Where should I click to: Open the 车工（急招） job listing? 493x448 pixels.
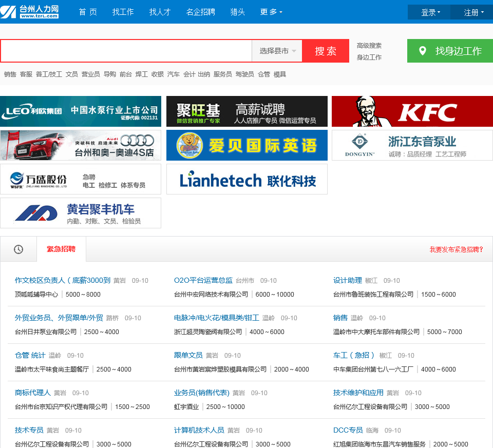click(x=354, y=355)
